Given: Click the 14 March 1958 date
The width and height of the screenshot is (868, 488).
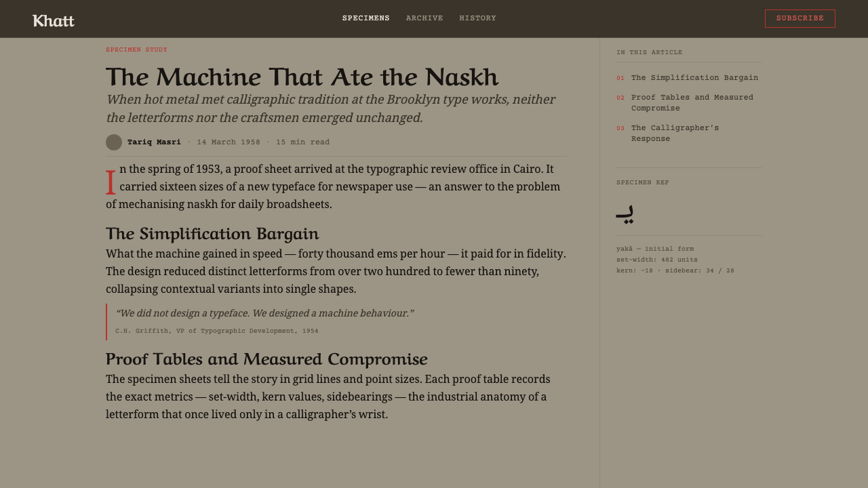Looking at the screenshot, I should [229, 142].
